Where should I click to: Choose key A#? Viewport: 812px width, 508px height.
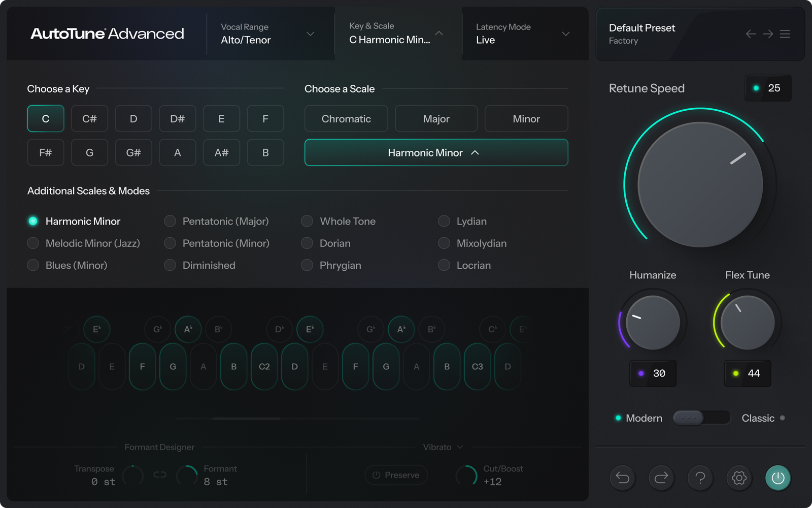click(x=221, y=152)
